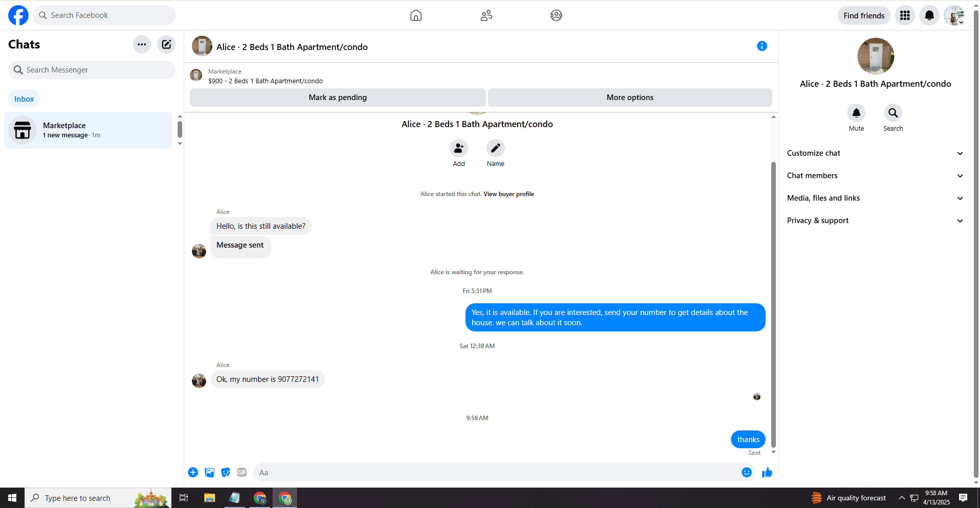Click the 'thanks' message bubble
This screenshot has height=508, width=980.
(748, 440)
